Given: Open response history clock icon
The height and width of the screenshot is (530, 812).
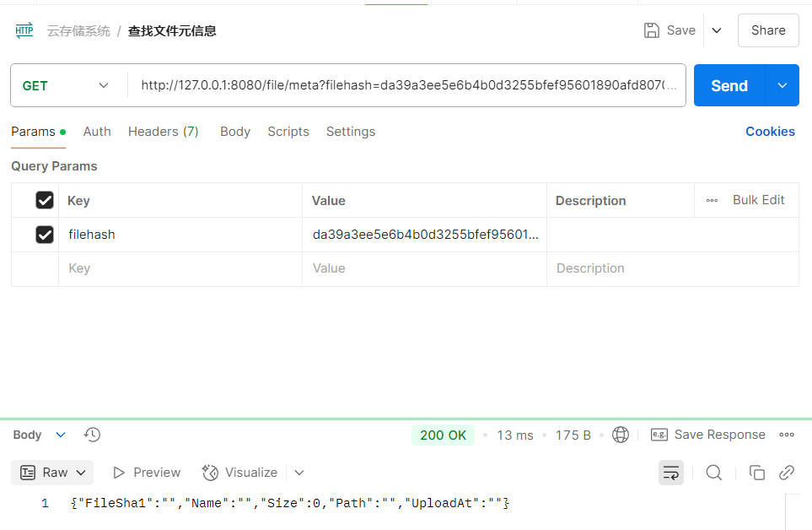Looking at the screenshot, I should (x=92, y=435).
